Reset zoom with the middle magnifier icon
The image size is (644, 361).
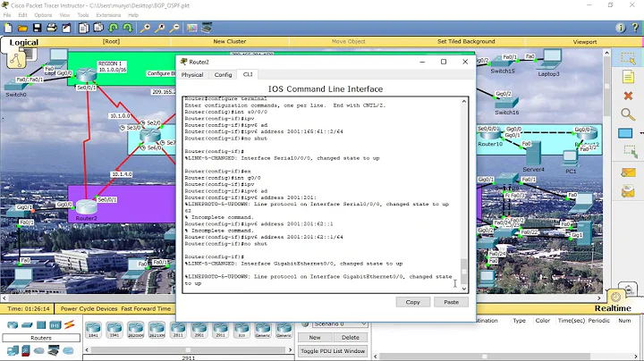(x=160, y=28)
